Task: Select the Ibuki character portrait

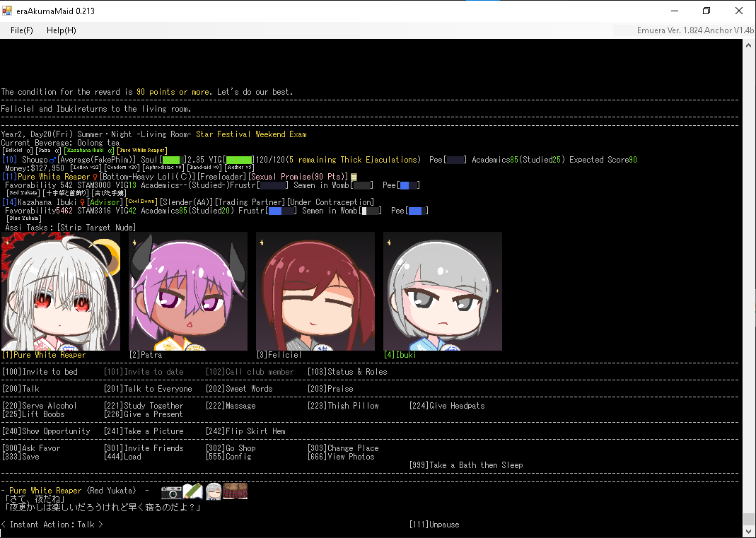Action: click(x=443, y=291)
